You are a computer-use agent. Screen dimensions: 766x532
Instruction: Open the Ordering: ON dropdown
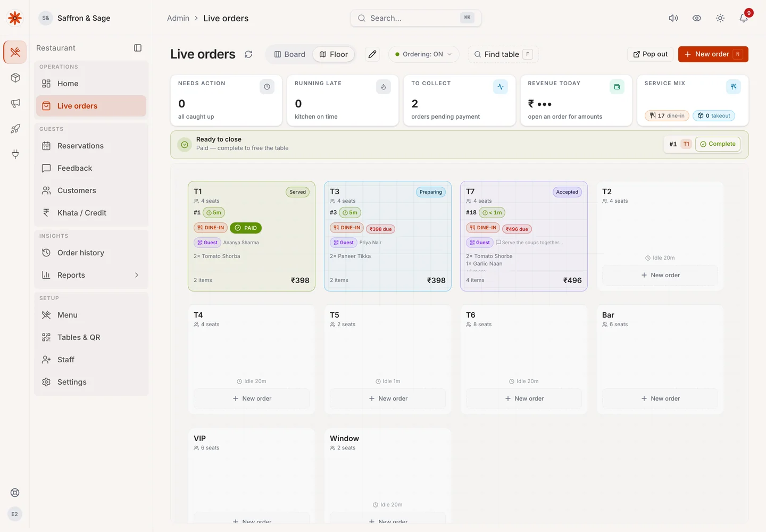(424, 54)
